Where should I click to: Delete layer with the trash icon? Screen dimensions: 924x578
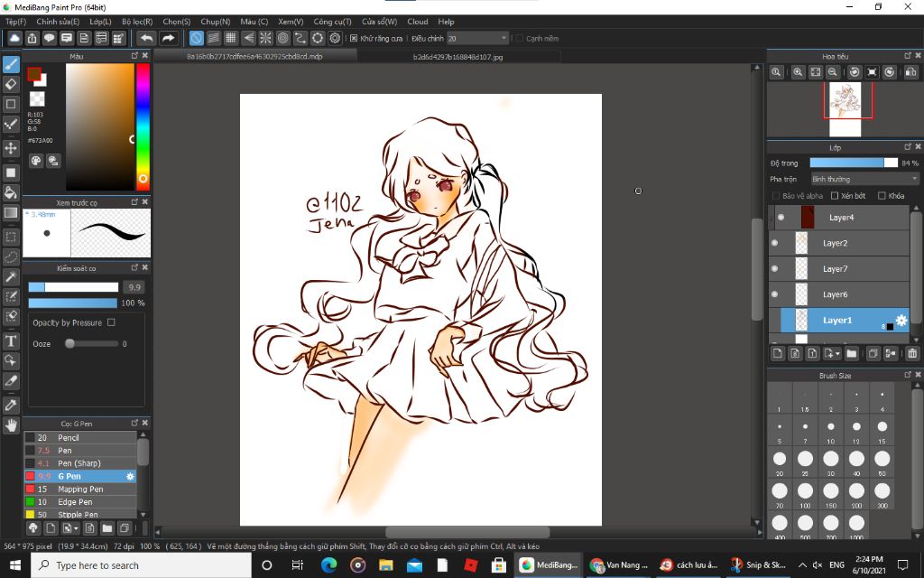coord(912,353)
